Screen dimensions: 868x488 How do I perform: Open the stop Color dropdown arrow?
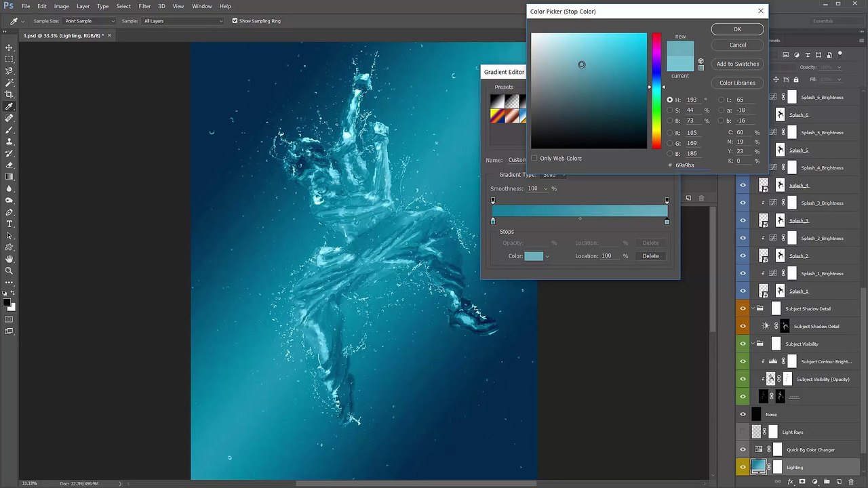547,256
